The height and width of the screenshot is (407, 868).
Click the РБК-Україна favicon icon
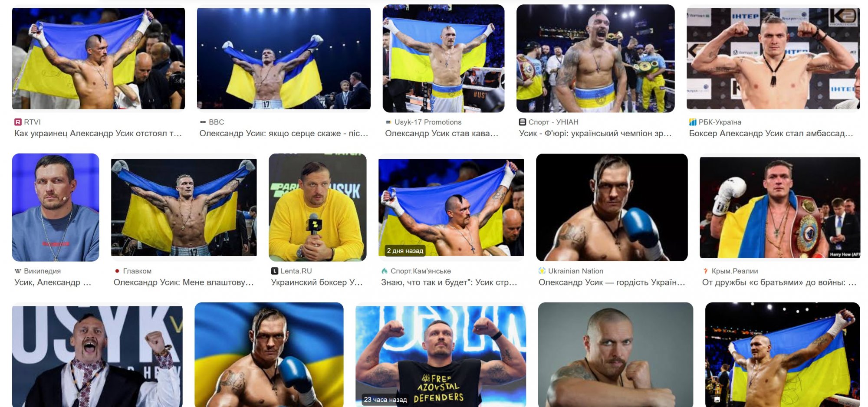tap(693, 122)
